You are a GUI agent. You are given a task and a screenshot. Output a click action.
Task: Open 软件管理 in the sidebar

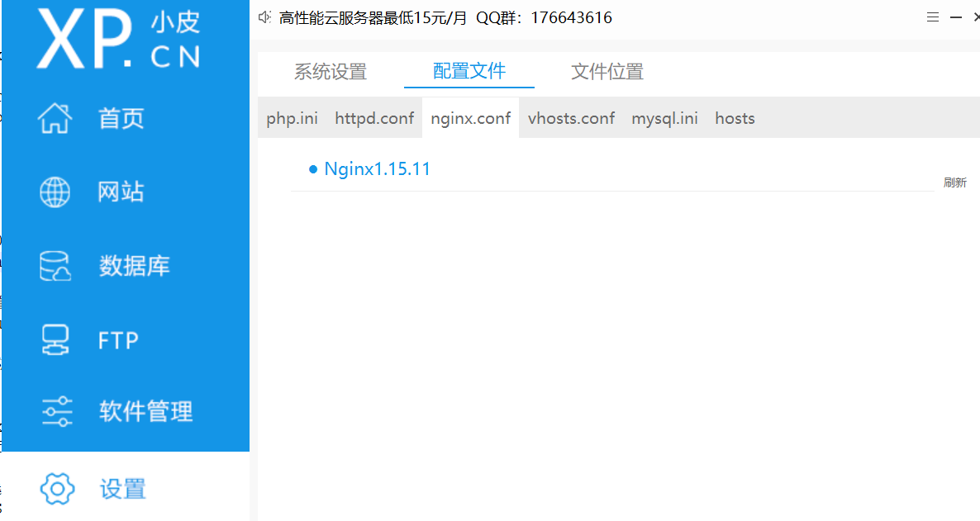[x=145, y=412]
